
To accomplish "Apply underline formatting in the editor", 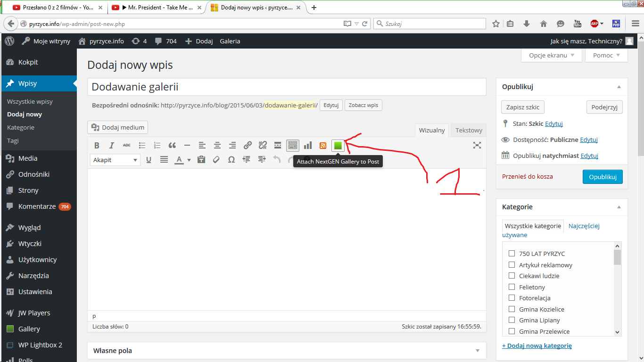I will pos(149,160).
